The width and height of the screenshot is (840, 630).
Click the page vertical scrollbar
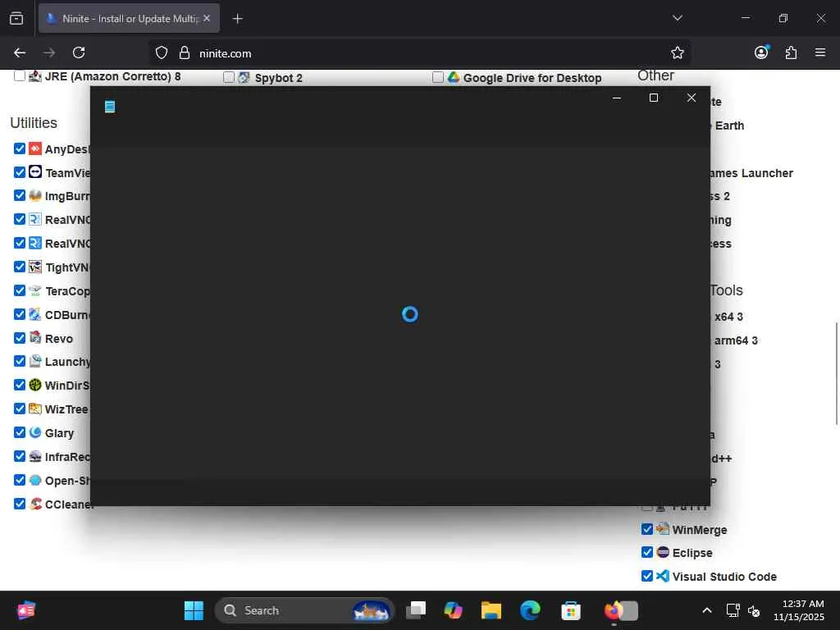pos(836,373)
